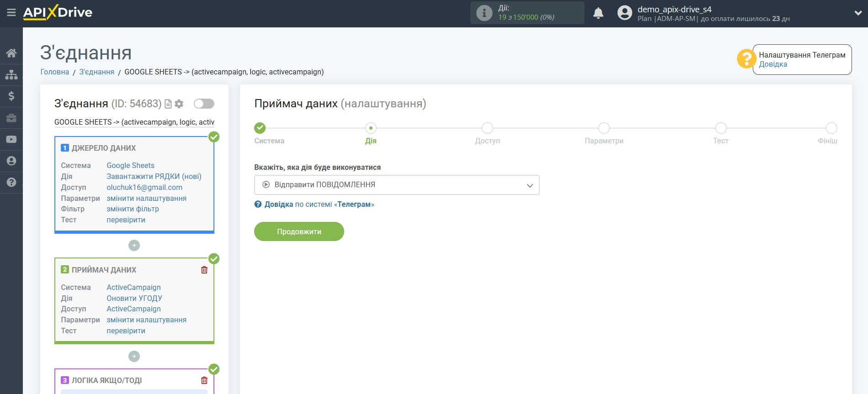Viewport: 868px width, 394px height.
Task: Click the ПРИЙМАЧ ДАНИХ block header
Action: [104, 270]
